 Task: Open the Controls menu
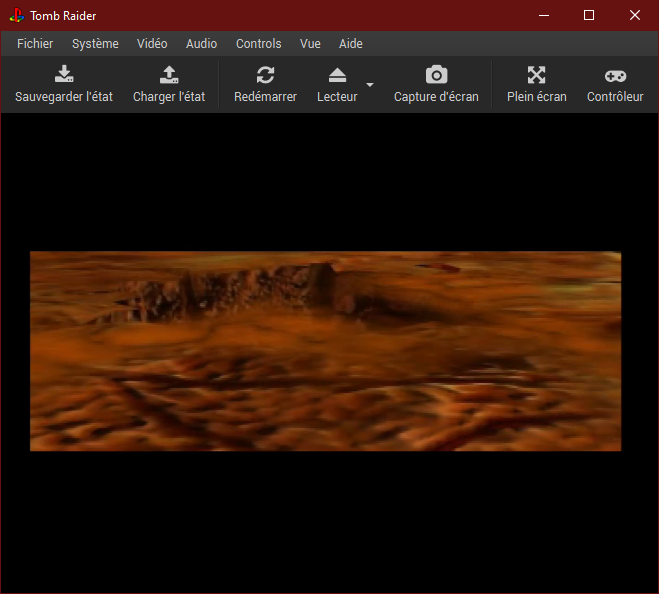click(258, 44)
